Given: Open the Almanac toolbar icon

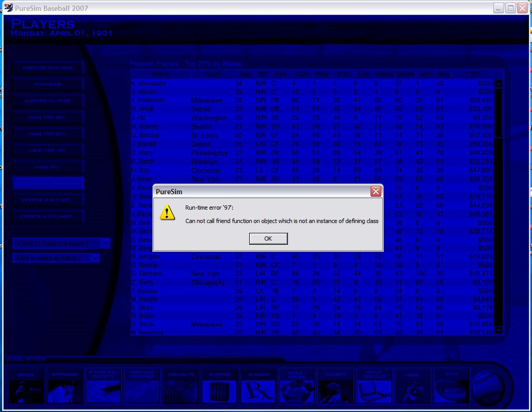Looking at the screenshot, I should 219,386.
